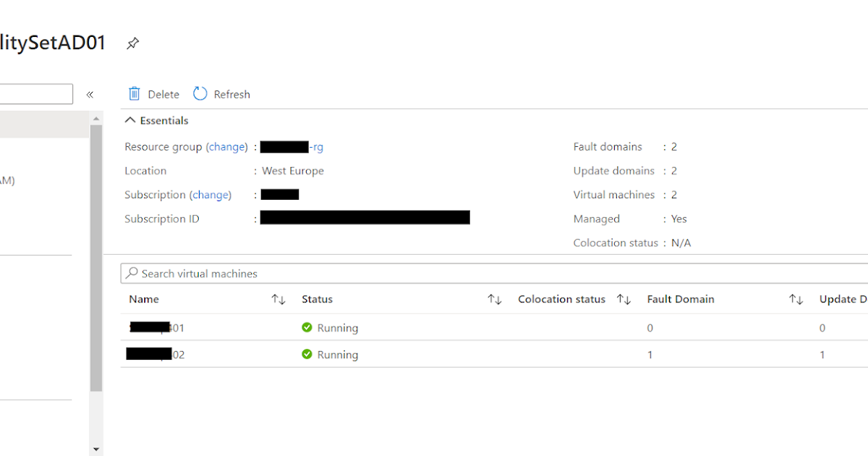Image resolution: width=868 pixels, height=456 pixels.
Task: Toggle sorting on the Status column
Action: (x=495, y=299)
